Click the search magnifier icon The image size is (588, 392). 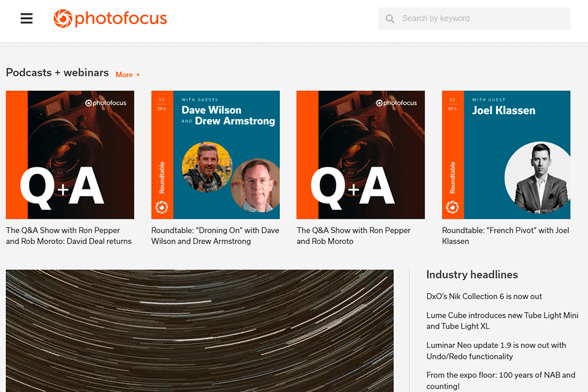390,19
